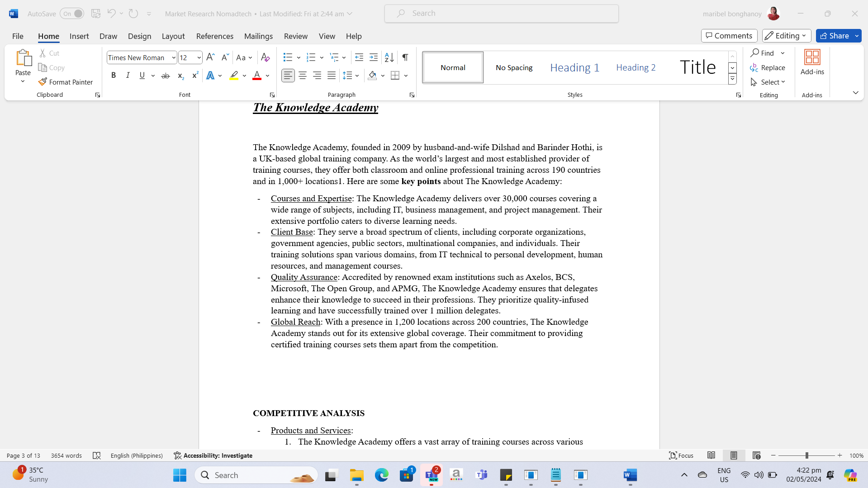Open the Font dialog launcher
Viewport: 868px width, 488px height.
coord(272,95)
